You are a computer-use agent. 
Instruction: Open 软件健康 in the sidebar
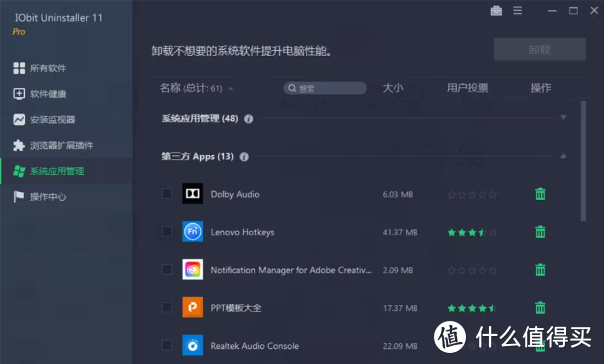click(x=40, y=94)
